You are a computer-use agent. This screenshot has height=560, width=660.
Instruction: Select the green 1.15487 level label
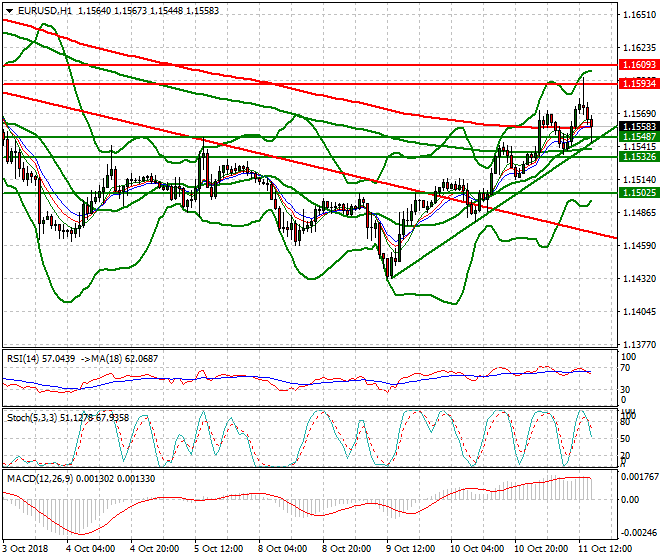(x=639, y=136)
